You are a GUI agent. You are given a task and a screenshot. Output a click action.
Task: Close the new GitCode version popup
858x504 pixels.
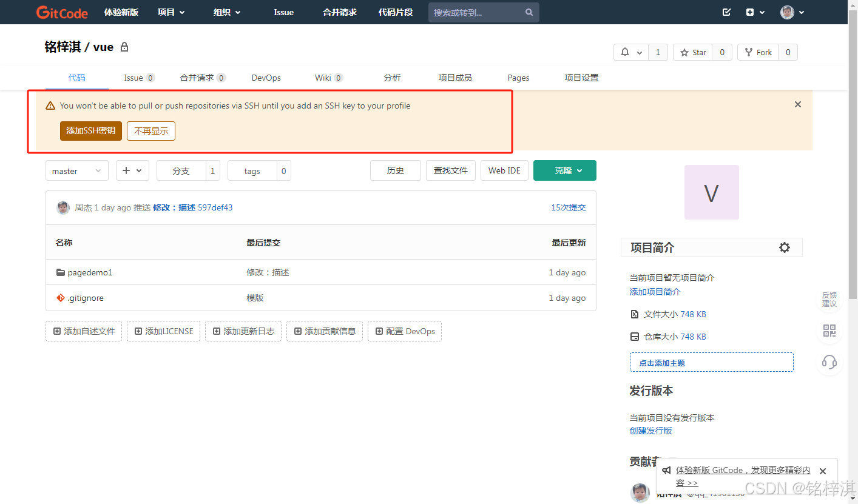coord(822,471)
